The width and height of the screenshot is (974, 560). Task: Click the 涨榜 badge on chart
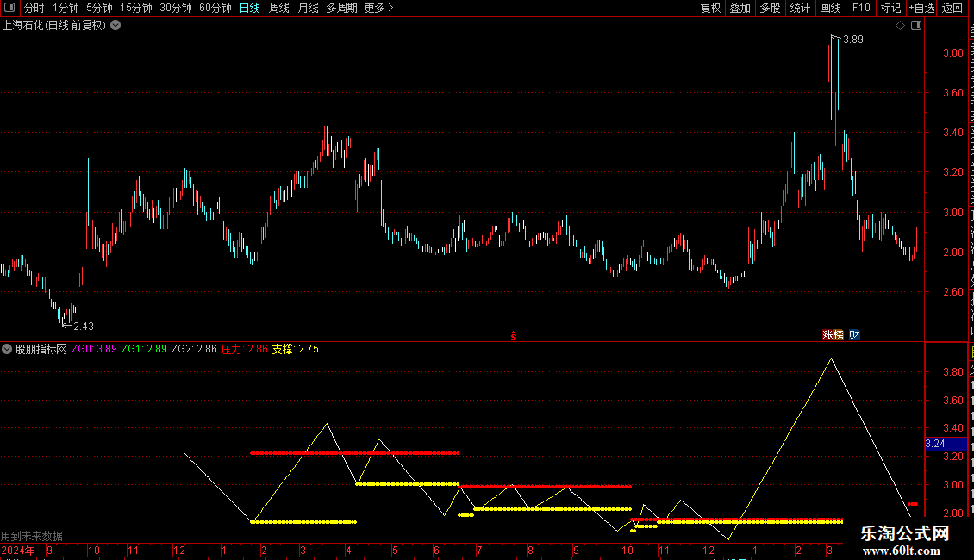click(x=833, y=334)
